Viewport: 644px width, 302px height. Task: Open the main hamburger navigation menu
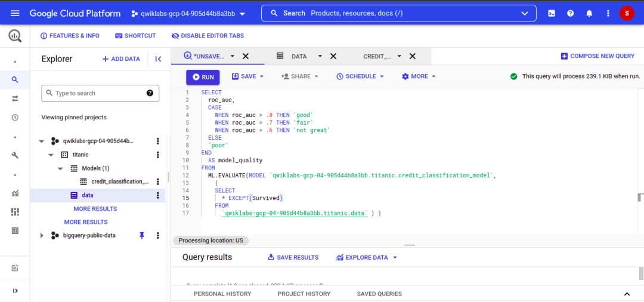[15, 13]
